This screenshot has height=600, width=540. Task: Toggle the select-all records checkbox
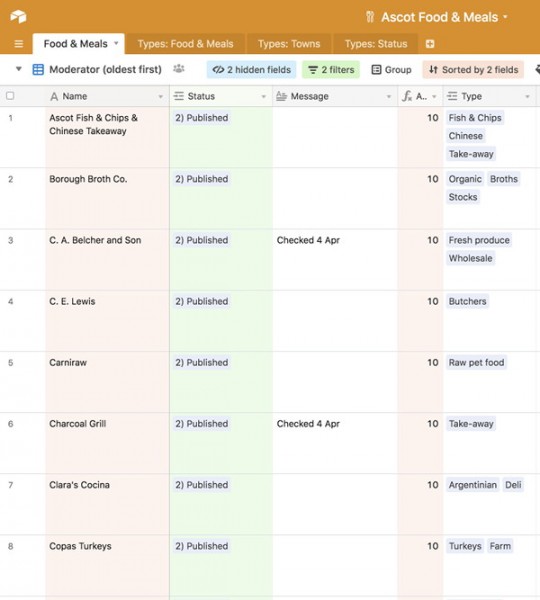(10, 96)
